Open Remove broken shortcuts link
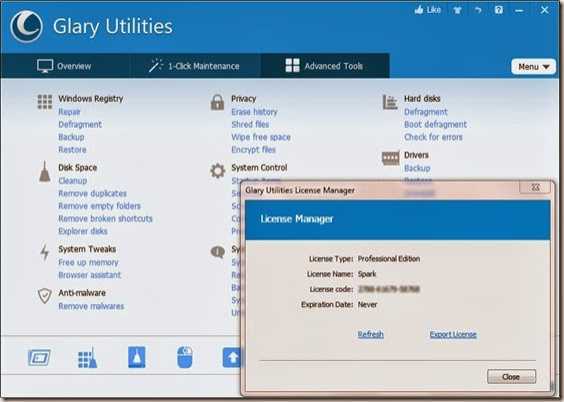This screenshot has height=402, width=564. (x=105, y=219)
